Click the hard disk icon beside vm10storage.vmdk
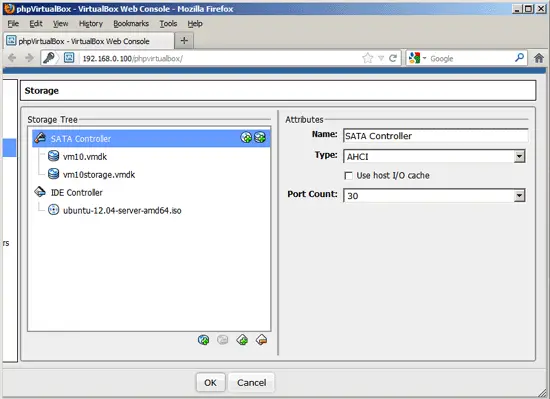This screenshot has height=399, width=550. pos(53,174)
